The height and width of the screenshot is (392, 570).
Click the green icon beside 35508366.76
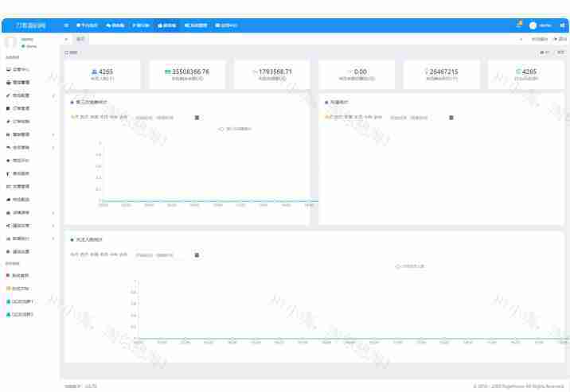(168, 72)
